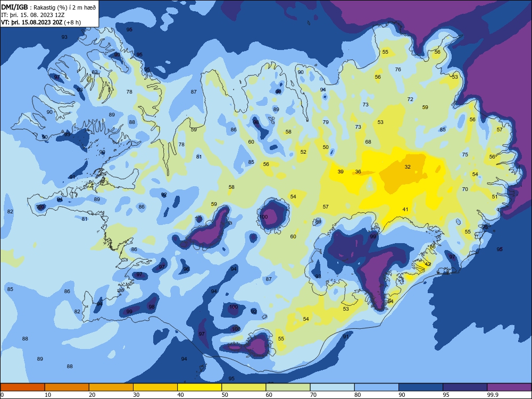Pick the 20–30 amber legend swatch
Screen dimensions: 532x399
111,387
